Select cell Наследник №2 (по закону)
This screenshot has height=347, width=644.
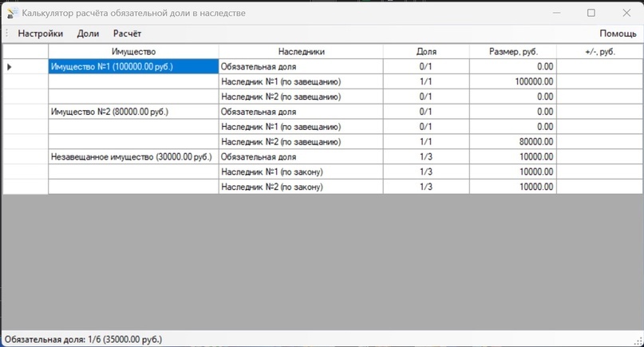click(x=301, y=187)
